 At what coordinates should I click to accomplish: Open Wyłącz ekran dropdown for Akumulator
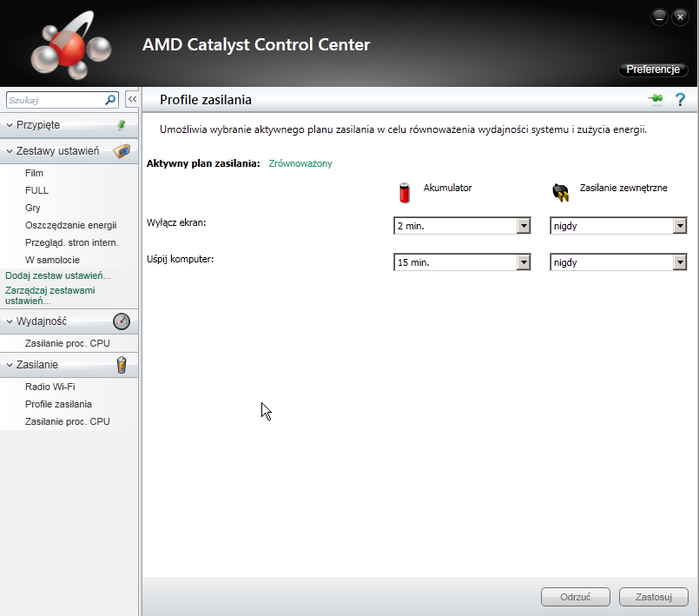(462, 226)
